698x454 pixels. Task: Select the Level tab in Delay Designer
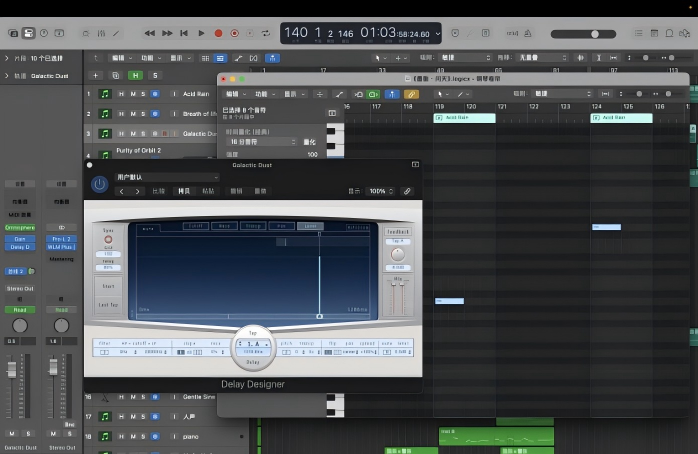click(x=309, y=227)
